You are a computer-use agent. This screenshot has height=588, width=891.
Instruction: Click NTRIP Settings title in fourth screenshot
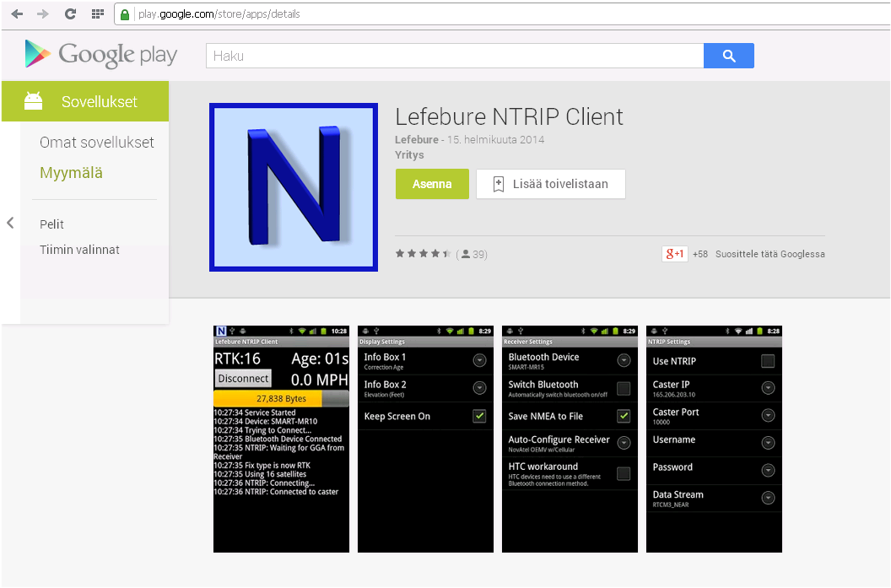point(669,342)
